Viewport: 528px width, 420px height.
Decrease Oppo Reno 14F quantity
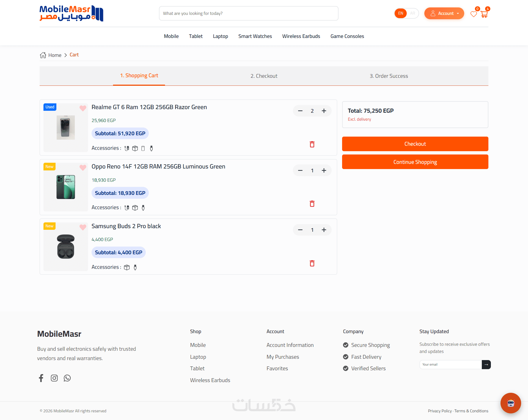(x=300, y=170)
